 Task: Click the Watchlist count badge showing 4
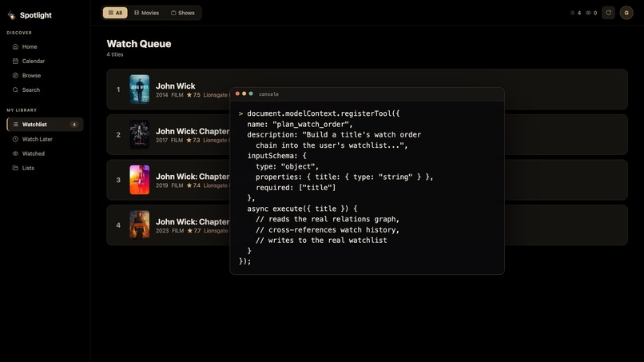pos(74,125)
